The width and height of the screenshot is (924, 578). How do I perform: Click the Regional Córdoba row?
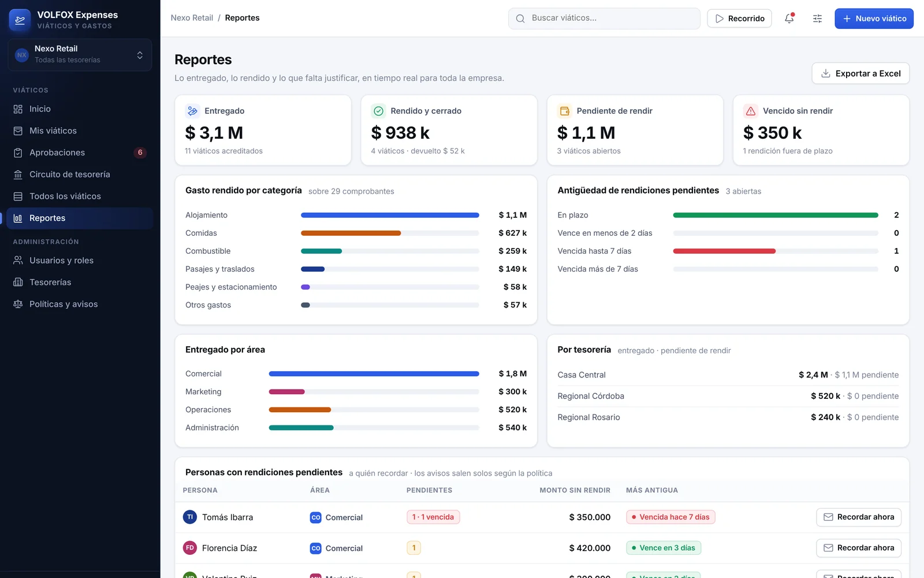pyautogui.click(x=728, y=396)
